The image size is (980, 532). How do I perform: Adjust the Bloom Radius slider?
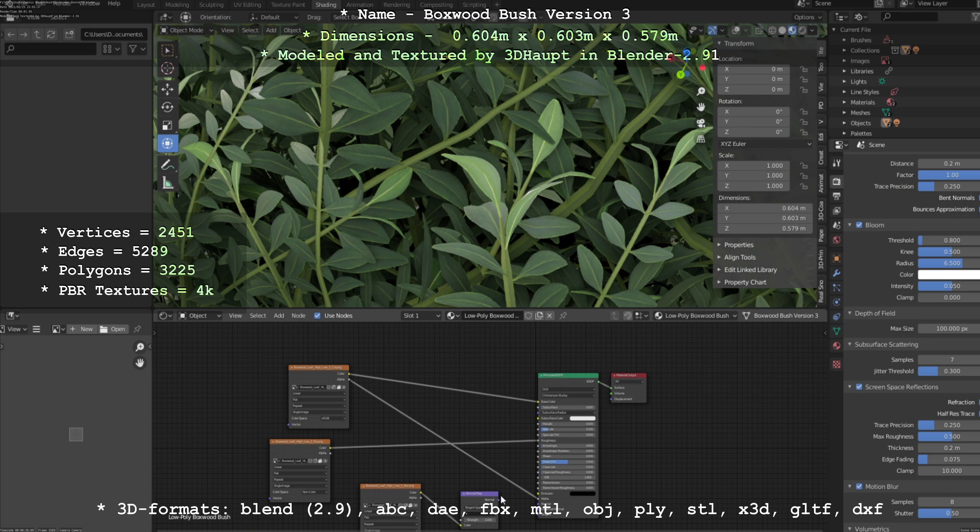pos(949,263)
